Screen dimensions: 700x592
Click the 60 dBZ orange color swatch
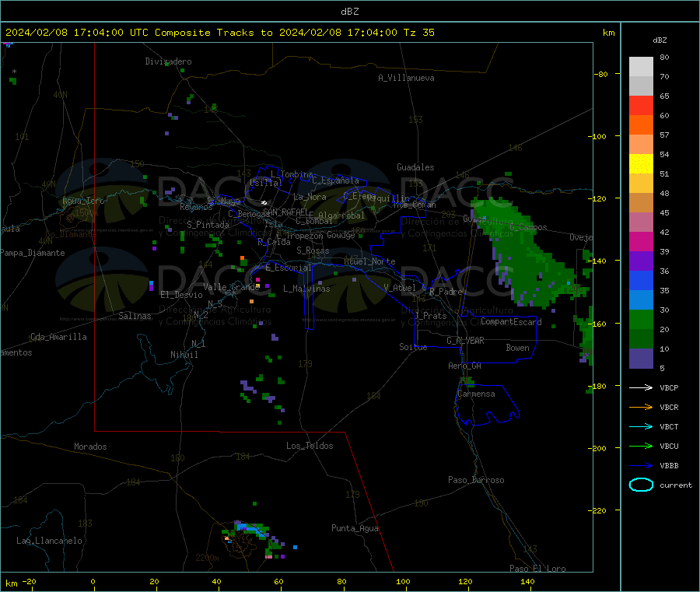[641, 125]
